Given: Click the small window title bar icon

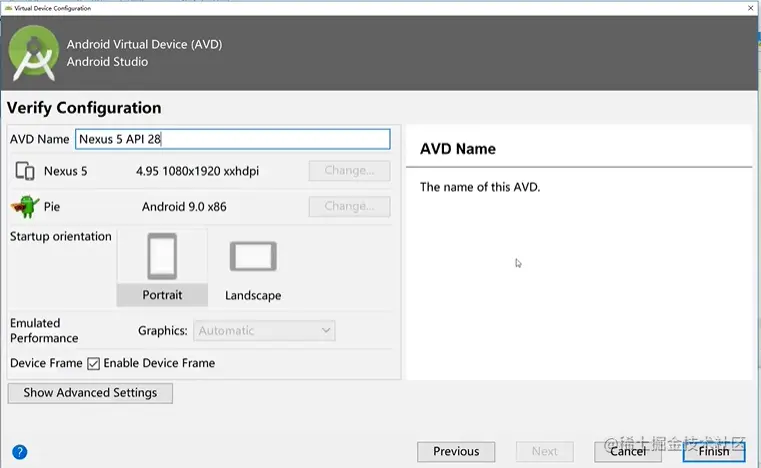Looking at the screenshot, I should pos(8,8).
